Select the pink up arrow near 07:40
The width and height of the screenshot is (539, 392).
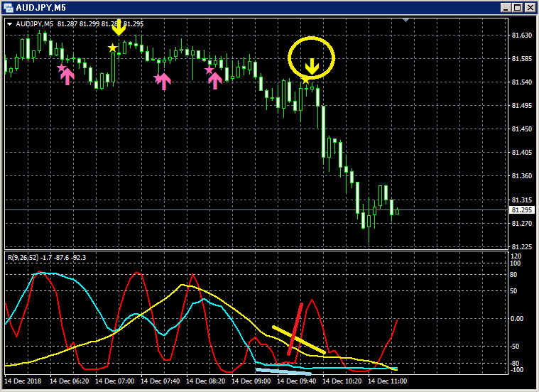[164, 82]
